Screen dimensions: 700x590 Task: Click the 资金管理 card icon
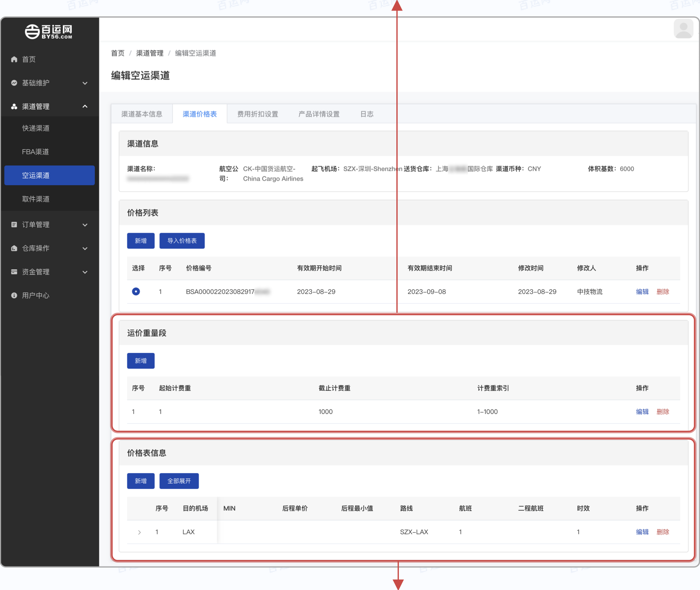click(x=14, y=272)
